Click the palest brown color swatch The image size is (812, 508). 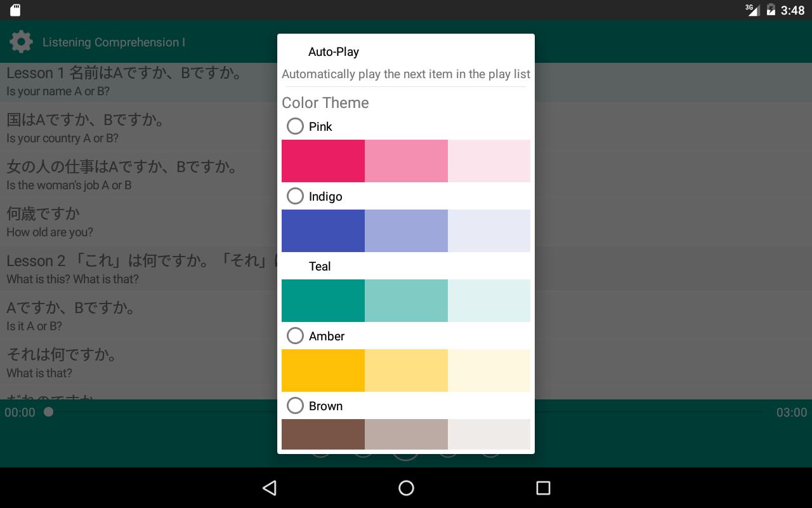489,434
